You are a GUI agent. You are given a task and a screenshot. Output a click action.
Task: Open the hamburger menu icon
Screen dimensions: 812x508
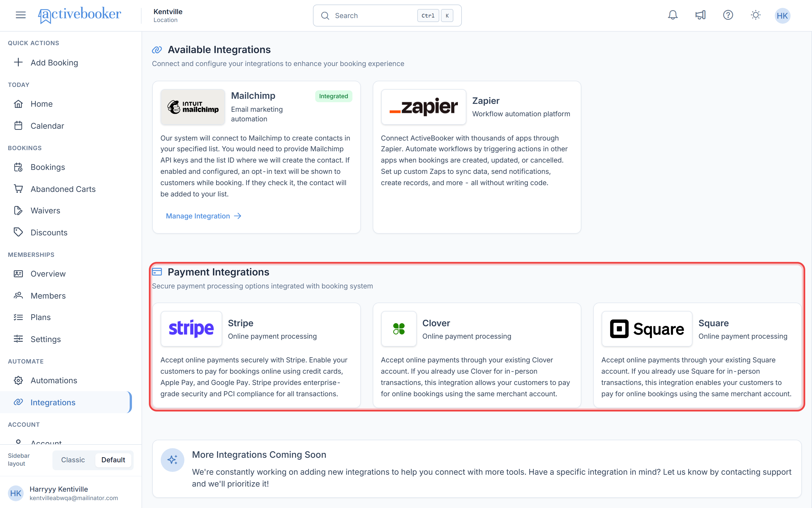pyautogui.click(x=21, y=15)
